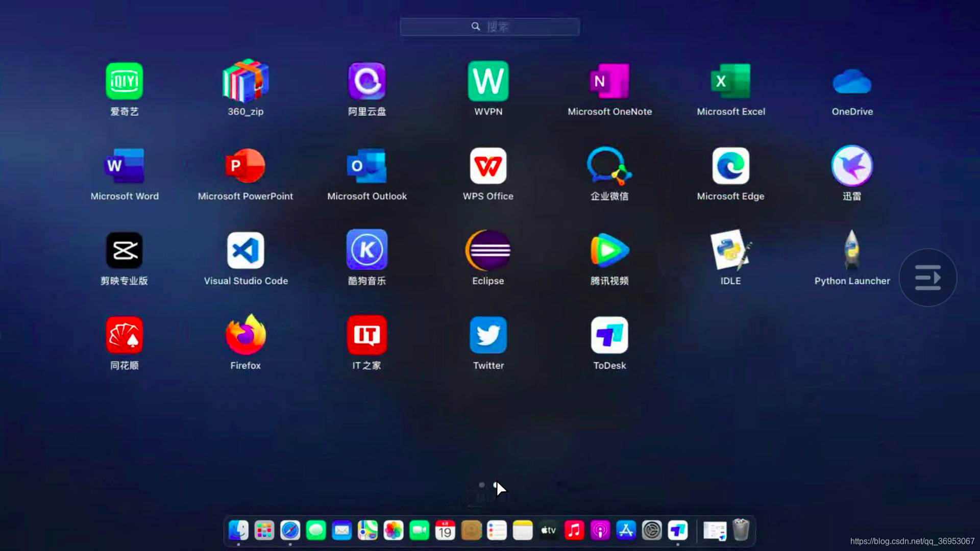Launch 360_zip archiver
The height and width of the screenshot is (551, 980).
[x=246, y=81]
